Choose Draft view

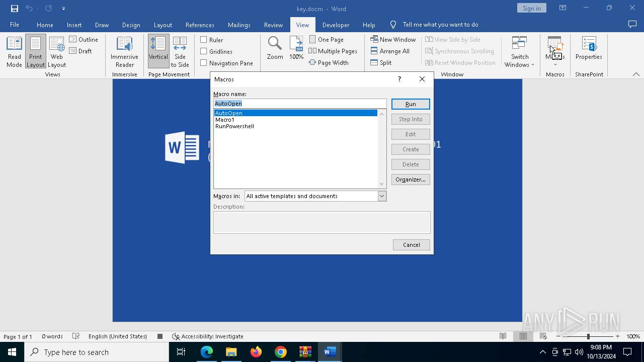click(80, 51)
